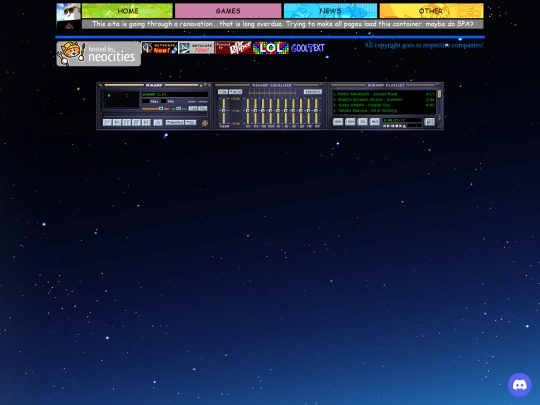
Task: Open the equalizer PRESETS menu
Action: pyautogui.click(x=313, y=92)
